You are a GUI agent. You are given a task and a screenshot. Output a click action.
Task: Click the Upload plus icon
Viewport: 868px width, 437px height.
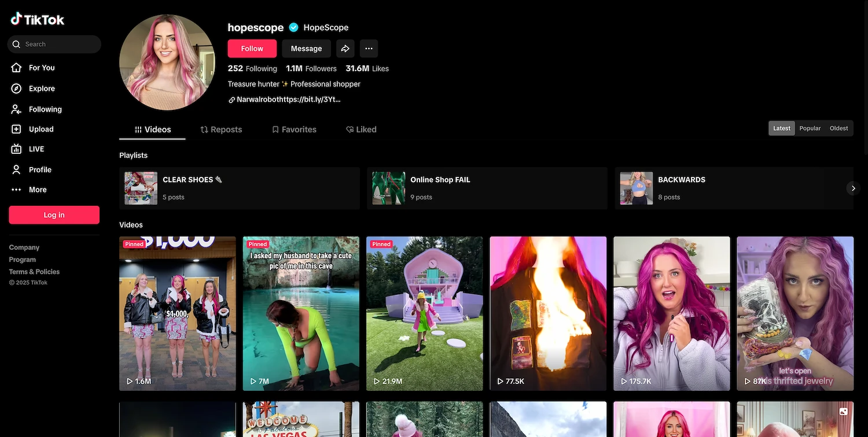(17, 129)
